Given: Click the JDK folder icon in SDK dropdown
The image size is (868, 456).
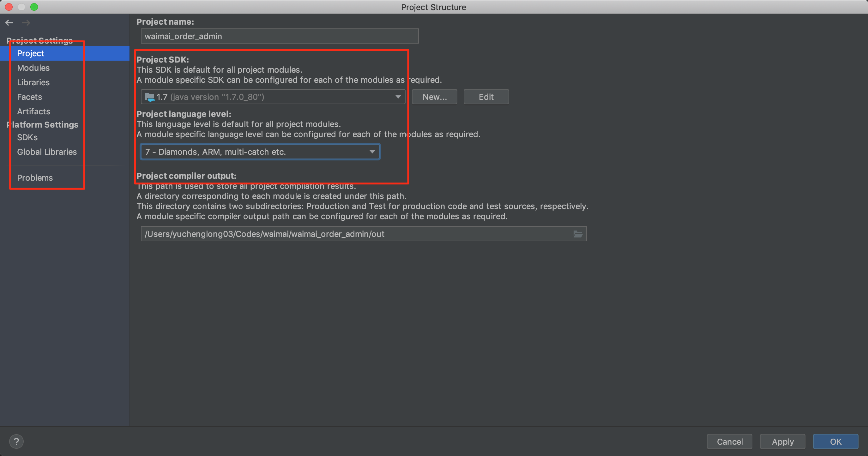Looking at the screenshot, I should (x=149, y=97).
